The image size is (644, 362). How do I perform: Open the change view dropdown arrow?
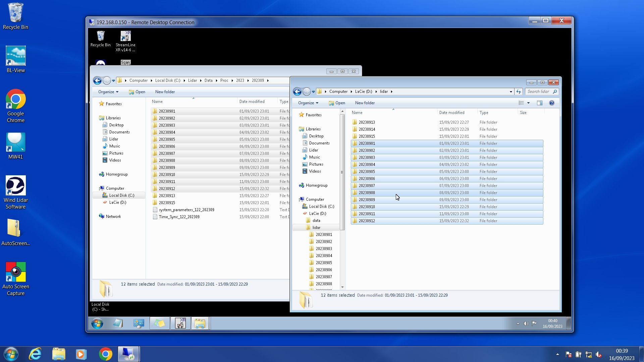pyautogui.click(x=528, y=103)
